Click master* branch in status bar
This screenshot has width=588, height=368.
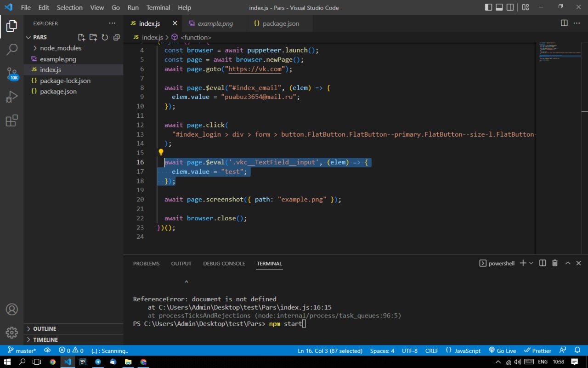coord(22,351)
